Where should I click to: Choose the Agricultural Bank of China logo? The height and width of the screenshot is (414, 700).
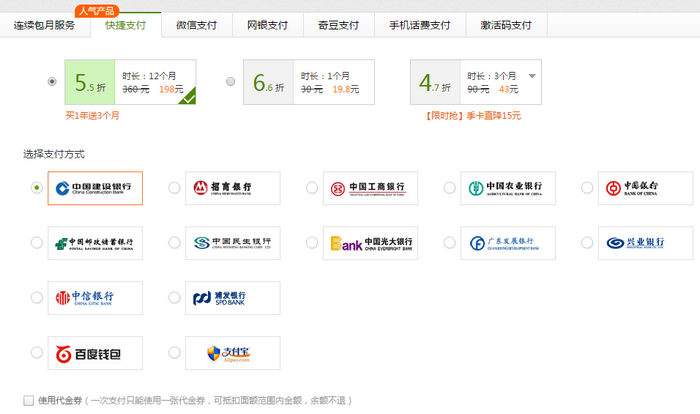click(508, 188)
